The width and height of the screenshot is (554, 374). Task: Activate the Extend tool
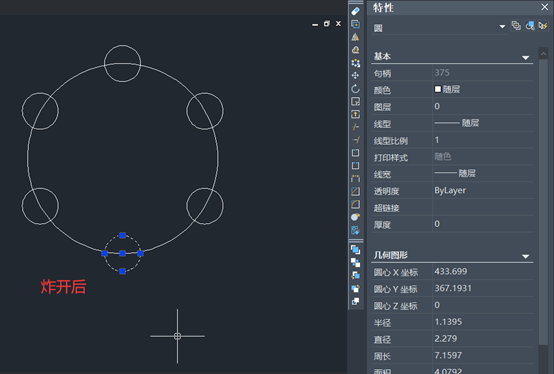click(355, 140)
